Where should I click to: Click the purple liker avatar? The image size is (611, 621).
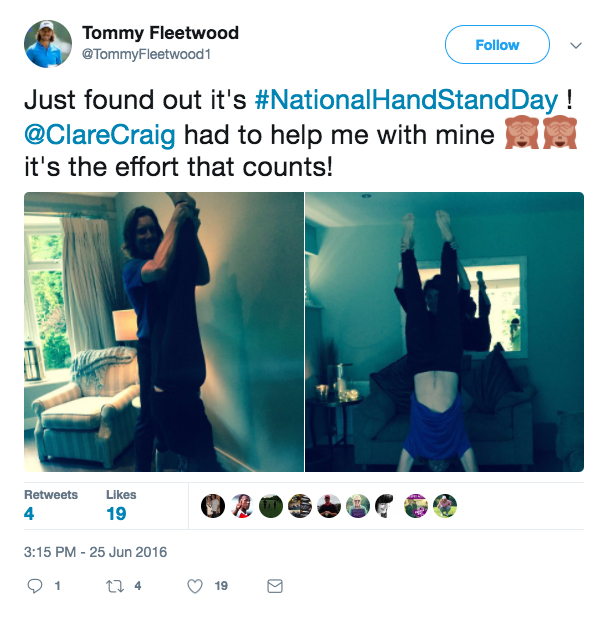415,506
